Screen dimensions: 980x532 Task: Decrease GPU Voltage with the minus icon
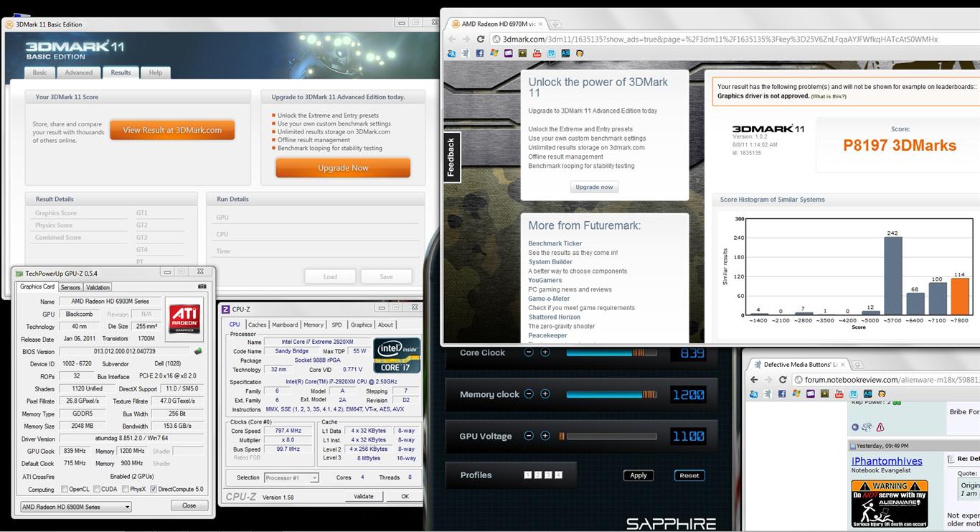(529, 436)
